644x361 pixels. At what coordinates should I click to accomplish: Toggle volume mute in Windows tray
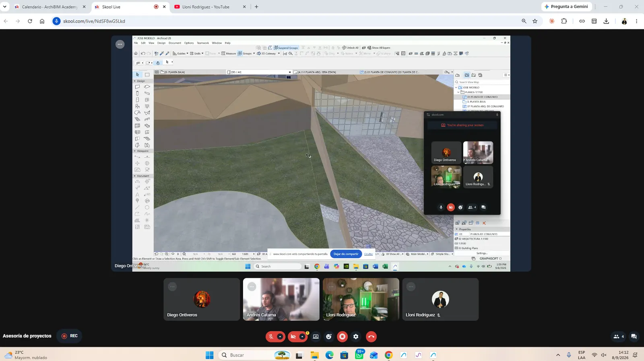click(604, 355)
